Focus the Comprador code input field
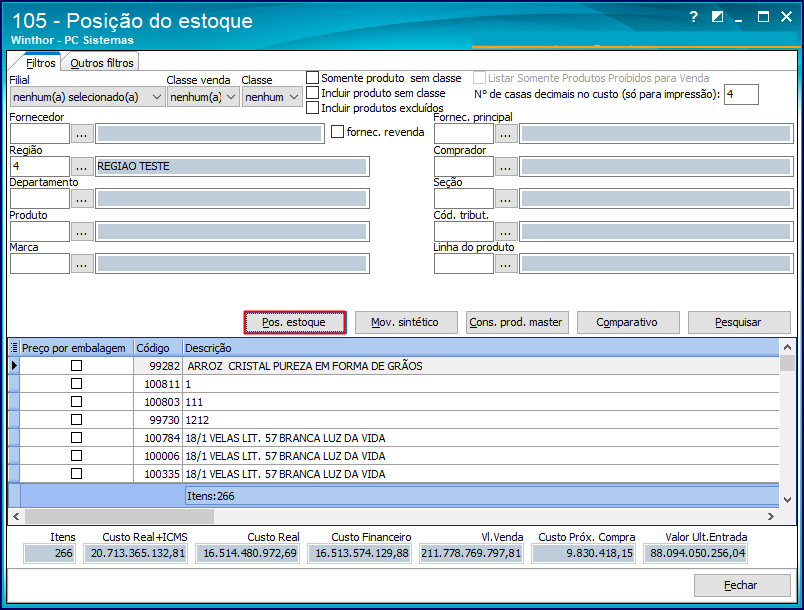 point(464,167)
